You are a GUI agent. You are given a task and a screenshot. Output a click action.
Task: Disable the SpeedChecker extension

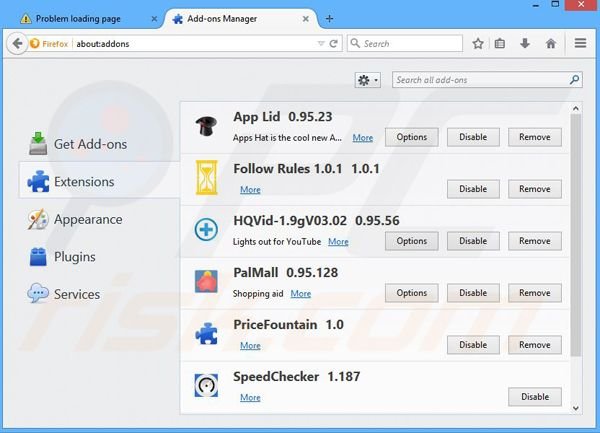coord(535,397)
